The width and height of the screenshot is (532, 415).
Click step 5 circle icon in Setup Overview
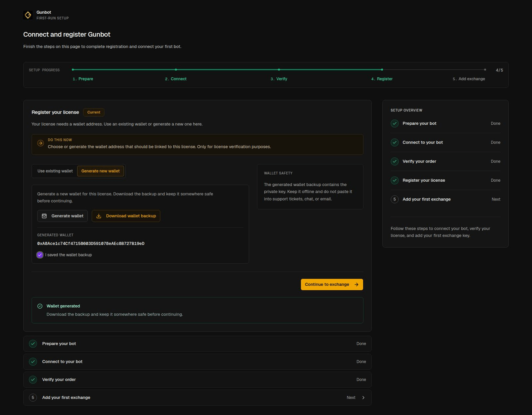tap(395, 199)
